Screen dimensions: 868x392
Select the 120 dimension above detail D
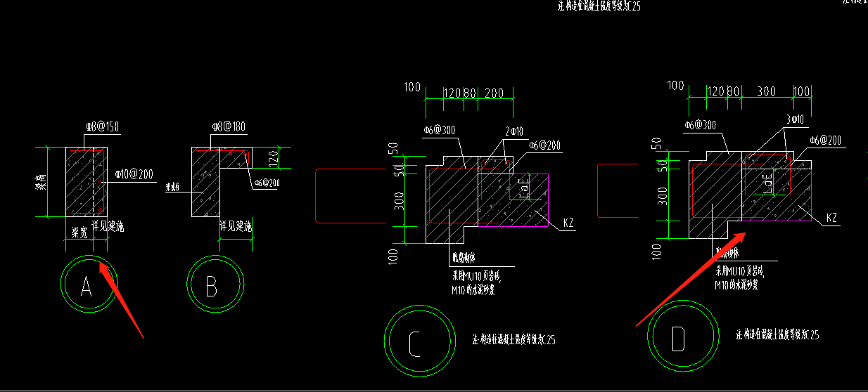[715, 91]
